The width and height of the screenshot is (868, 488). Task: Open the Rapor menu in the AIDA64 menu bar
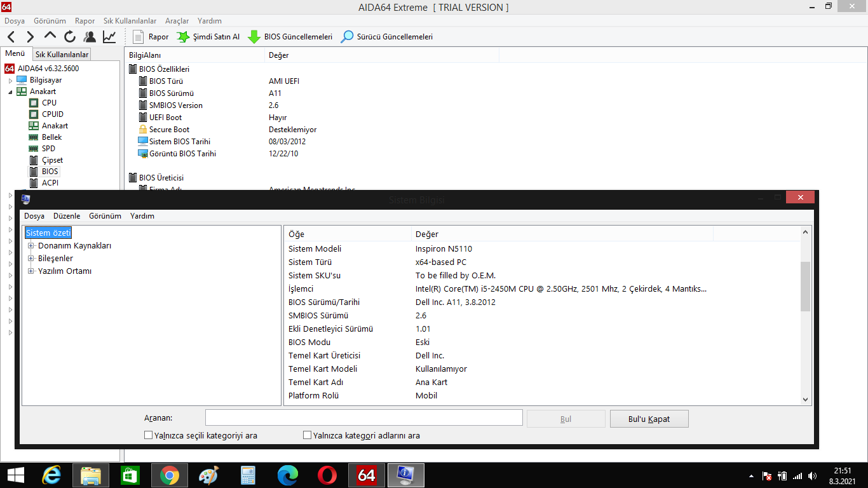[85, 21]
